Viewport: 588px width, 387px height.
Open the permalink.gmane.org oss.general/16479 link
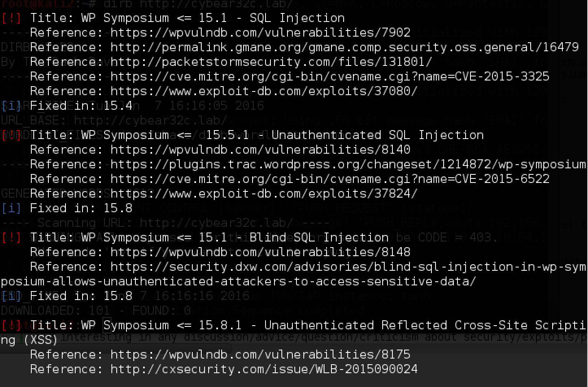coord(344,47)
